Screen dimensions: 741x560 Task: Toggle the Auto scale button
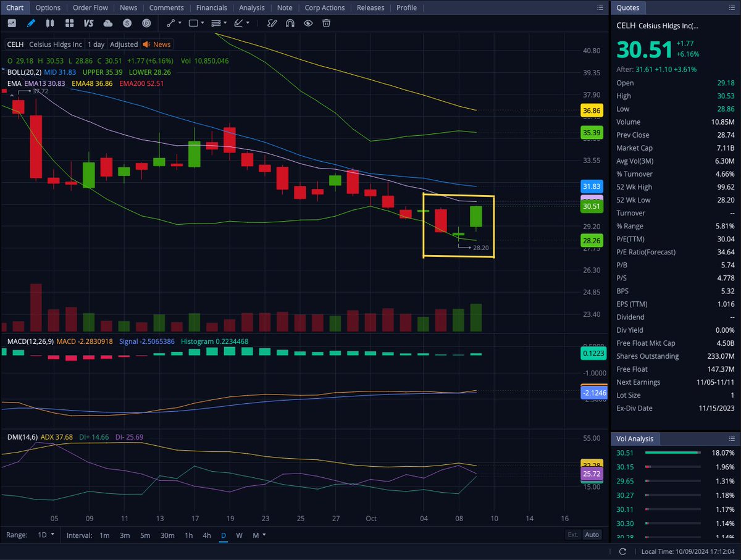coord(592,535)
